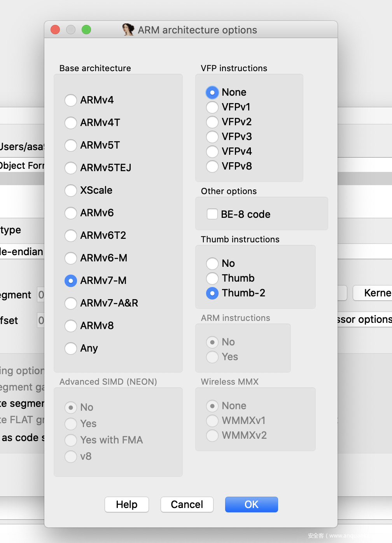Screen dimensions: 392x543
Task: Enable the BE-8 code checkbox
Action: [212, 214]
